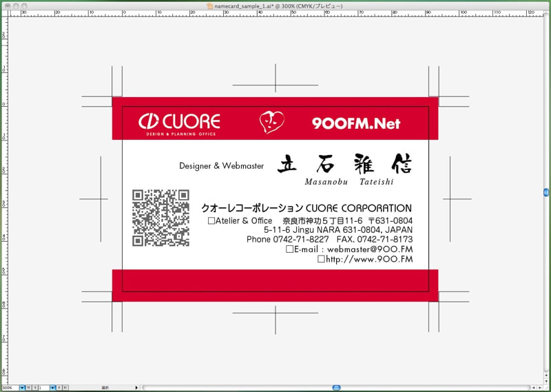Open the status bar popup arrow
The image size is (551, 392).
click(136, 387)
